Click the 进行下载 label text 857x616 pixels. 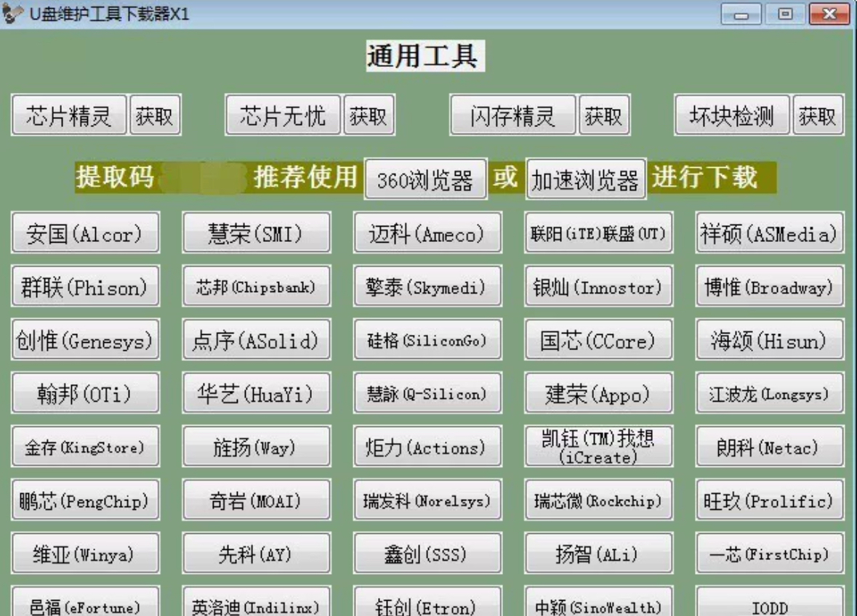coord(705,177)
